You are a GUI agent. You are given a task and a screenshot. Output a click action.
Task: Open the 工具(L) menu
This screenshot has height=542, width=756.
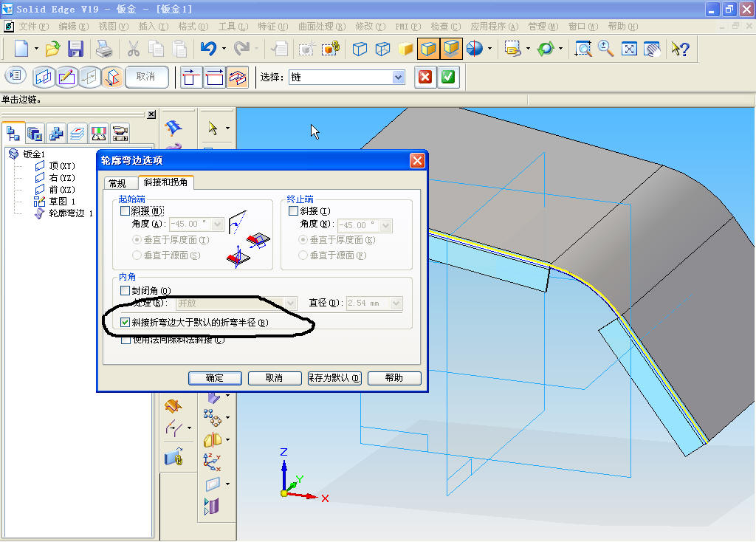(233, 27)
